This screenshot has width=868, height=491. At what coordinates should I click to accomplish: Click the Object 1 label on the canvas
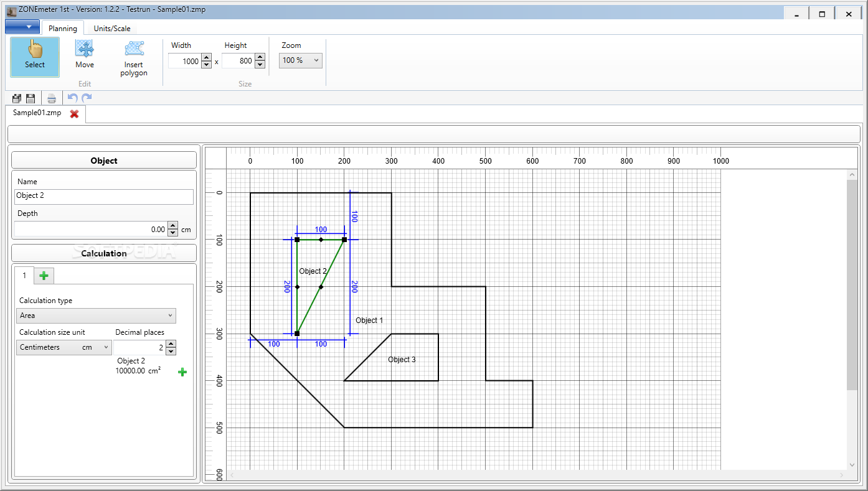point(369,320)
